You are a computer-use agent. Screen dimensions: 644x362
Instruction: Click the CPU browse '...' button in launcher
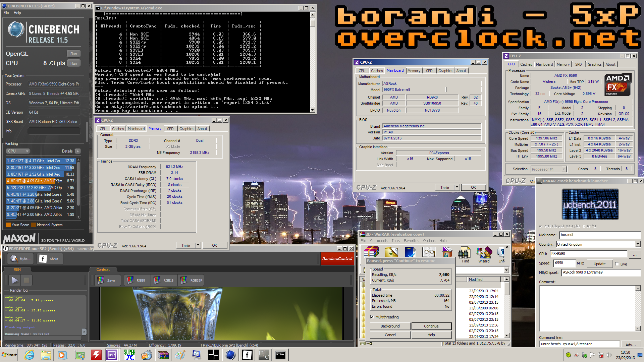coord(635,254)
